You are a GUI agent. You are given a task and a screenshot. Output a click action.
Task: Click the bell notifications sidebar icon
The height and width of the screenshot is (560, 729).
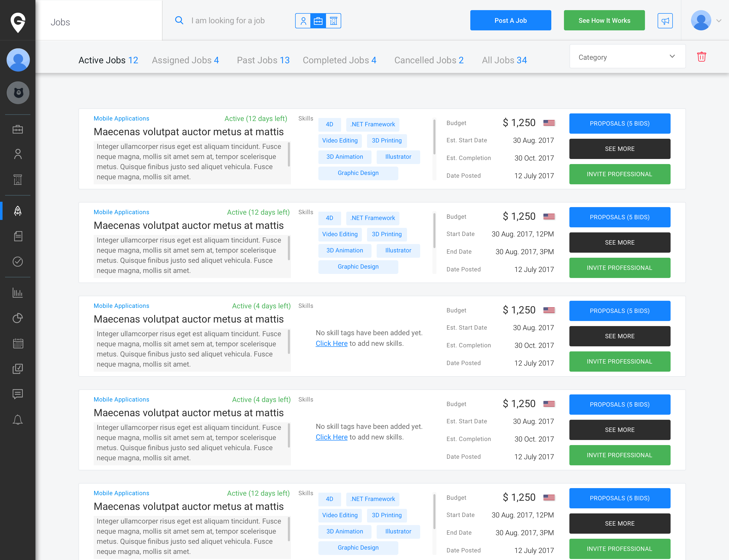[18, 419]
